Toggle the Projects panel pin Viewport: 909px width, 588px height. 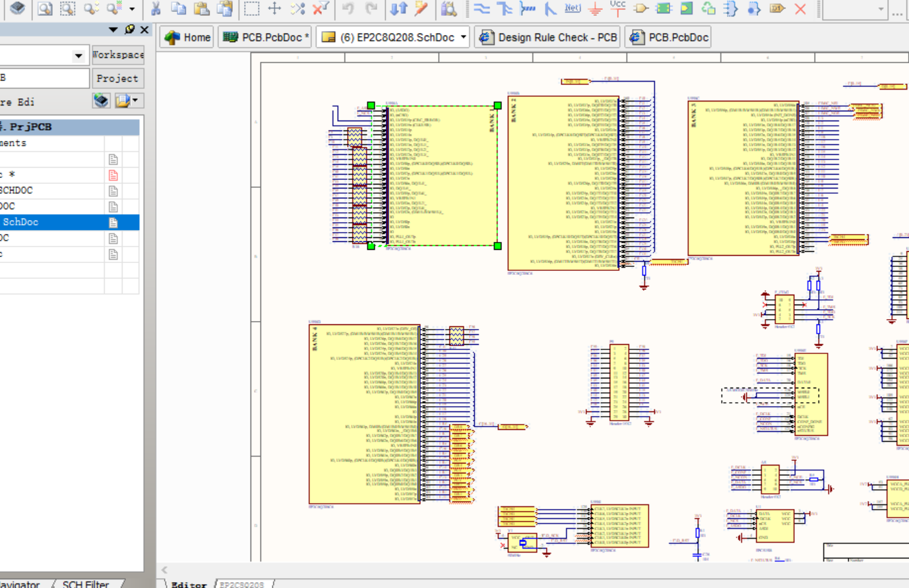point(129,30)
